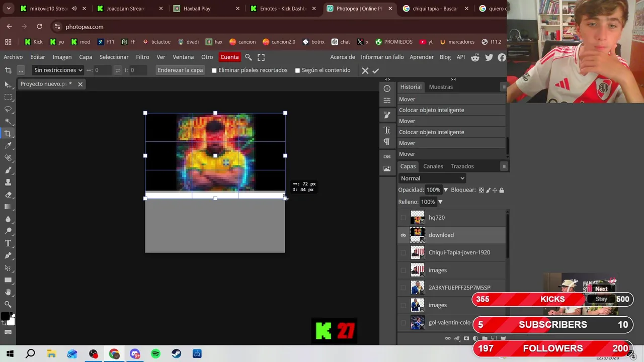Screen dimensions: 644x362
Task: Open the Capas panel options menu
Action: pyautogui.click(x=504, y=166)
